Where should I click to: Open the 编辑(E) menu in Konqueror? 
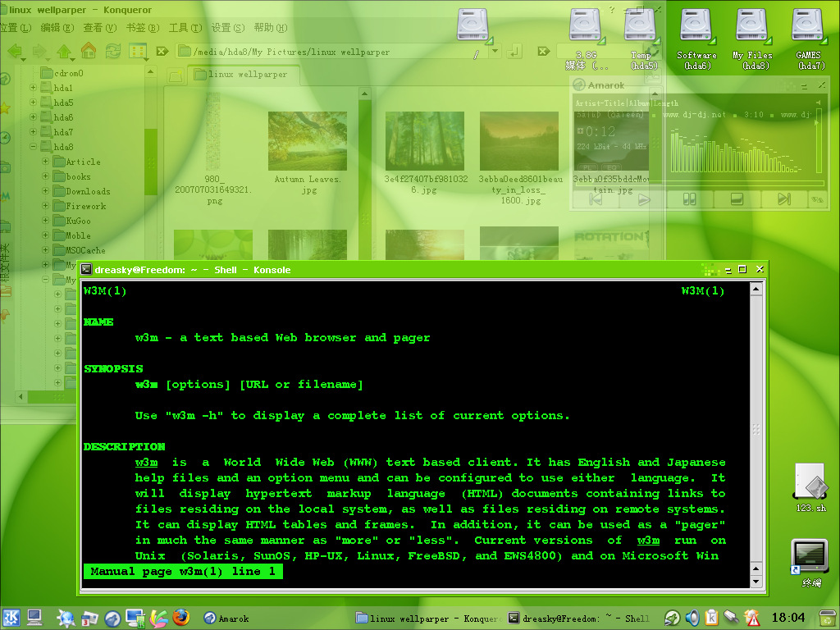[57, 28]
